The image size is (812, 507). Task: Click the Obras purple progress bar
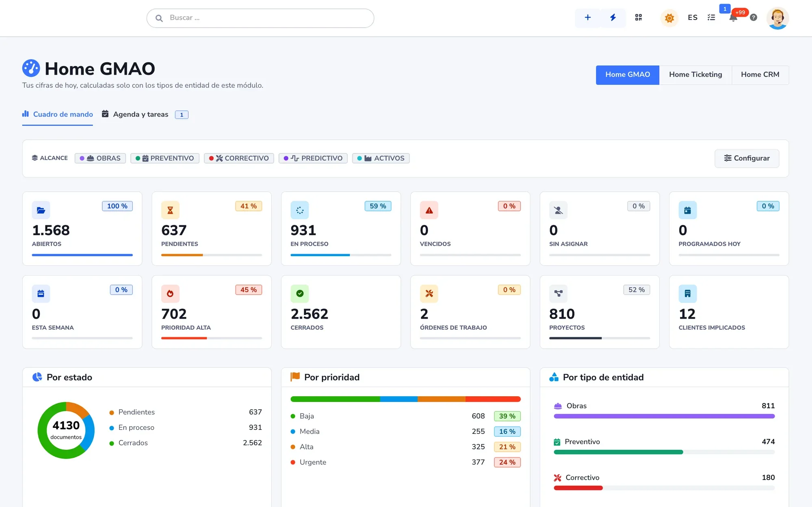664,416
